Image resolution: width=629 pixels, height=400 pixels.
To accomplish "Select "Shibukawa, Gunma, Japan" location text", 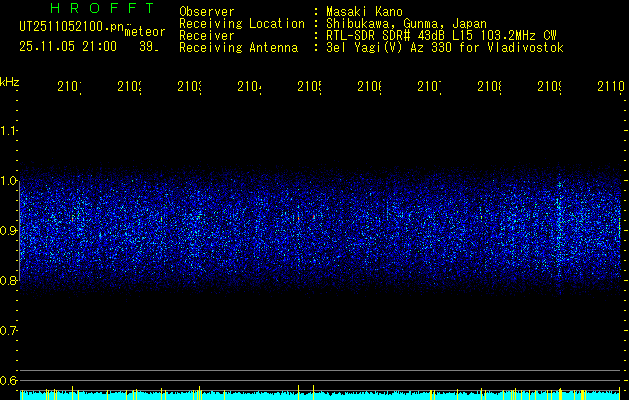I will (406, 24).
